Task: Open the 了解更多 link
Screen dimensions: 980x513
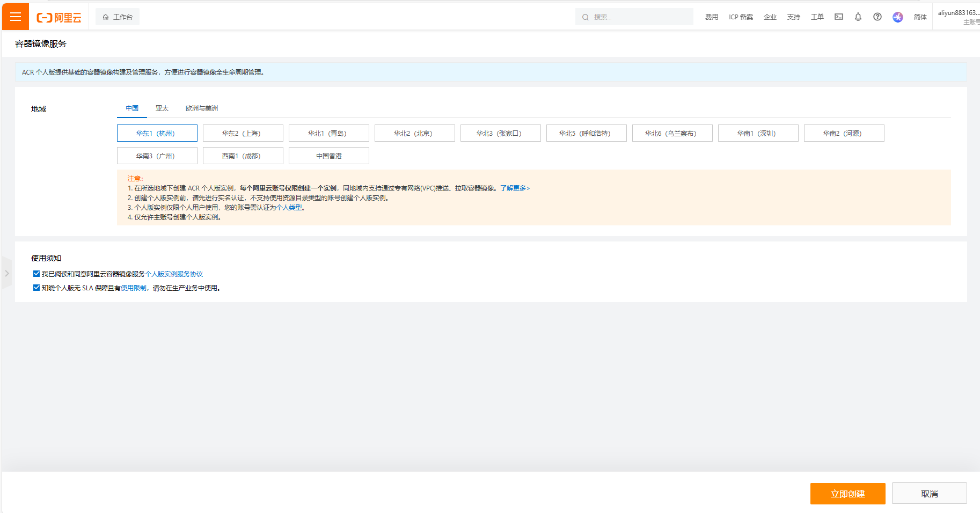Action: pos(515,188)
